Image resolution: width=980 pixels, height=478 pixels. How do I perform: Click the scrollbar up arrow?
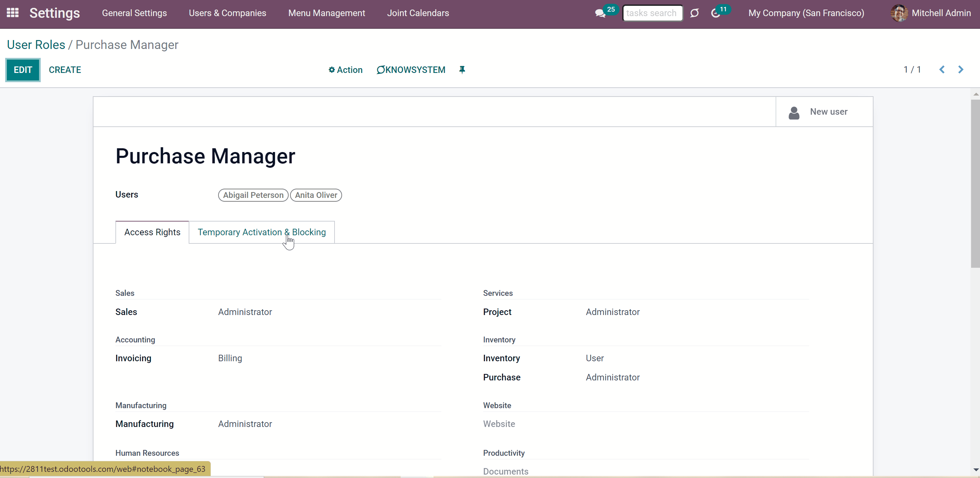tap(976, 94)
